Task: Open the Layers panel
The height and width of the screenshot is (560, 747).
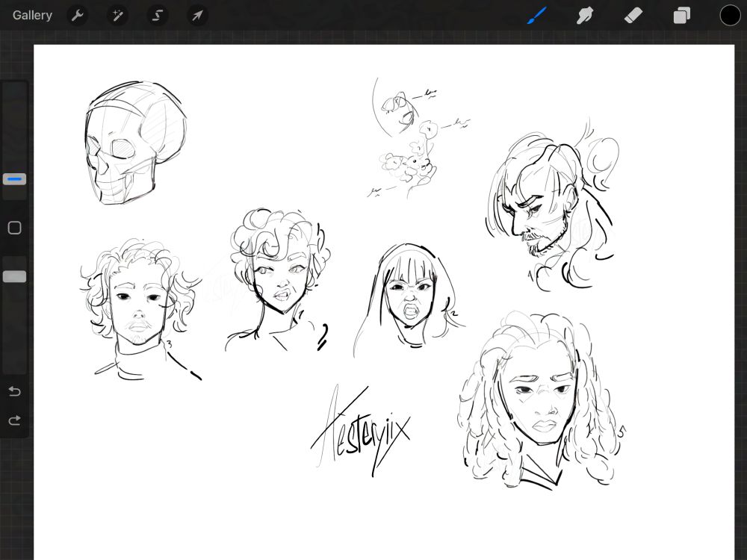Action: 682,16
